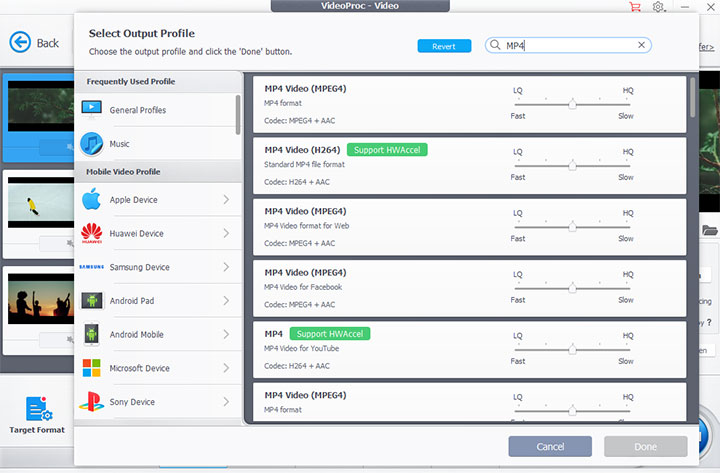Clear the MP4 search text
This screenshot has width=720, height=473.
point(641,45)
